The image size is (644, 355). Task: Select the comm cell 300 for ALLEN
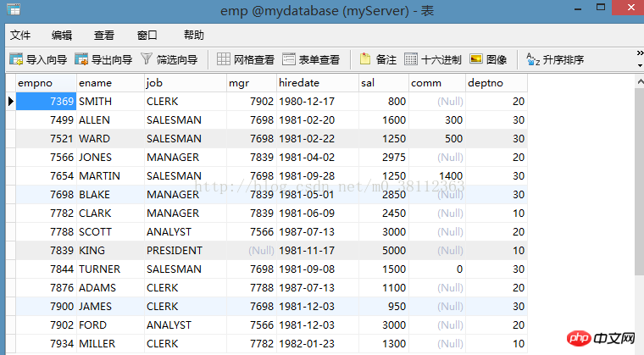pos(437,120)
